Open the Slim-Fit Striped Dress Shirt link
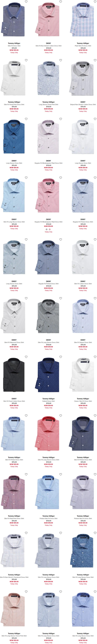The width and height of the screenshot is (97, 644). pyautogui.click(x=83, y=343)
